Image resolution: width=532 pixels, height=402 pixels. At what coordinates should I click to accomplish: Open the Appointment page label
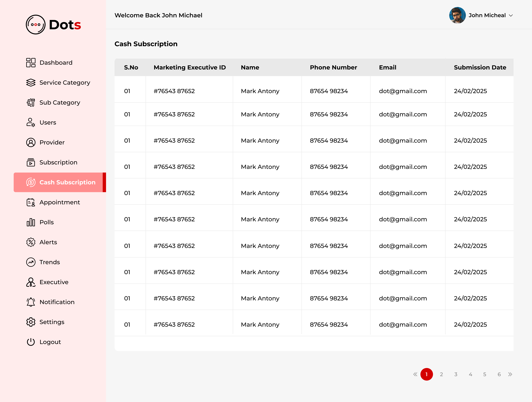60,203
